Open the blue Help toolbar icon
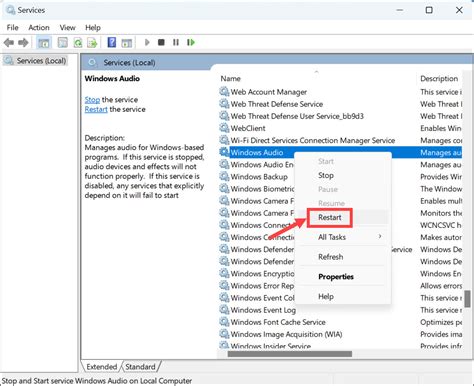Viewport: 474px width, 386px height. click(x=112, y=42)
